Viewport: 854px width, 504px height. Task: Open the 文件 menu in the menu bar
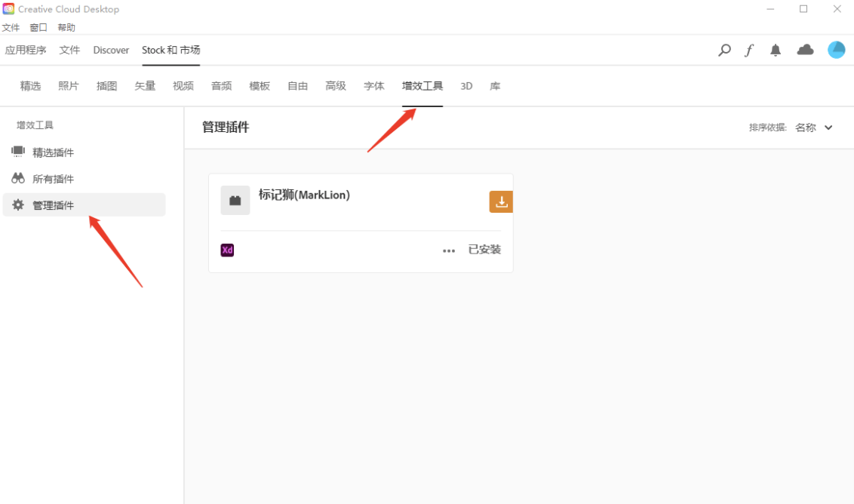pos(11,28)
